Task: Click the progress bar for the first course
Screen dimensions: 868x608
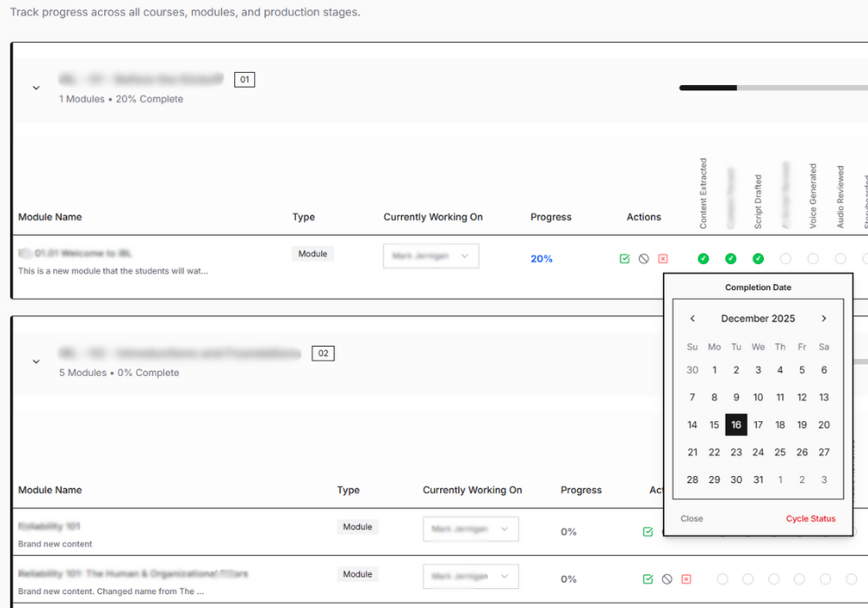Action: tap(773, 87)
